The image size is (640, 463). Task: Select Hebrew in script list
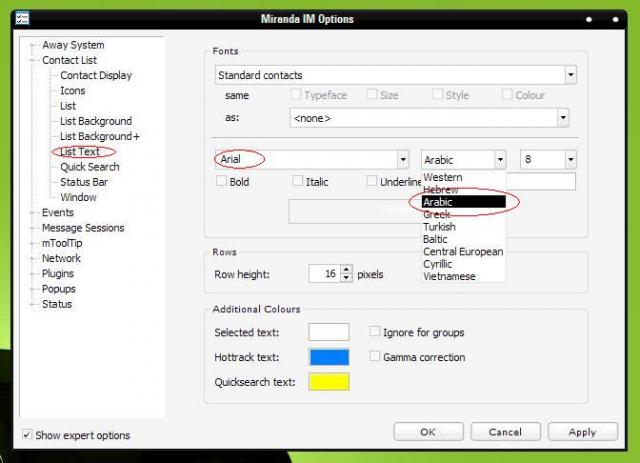tap(441, 189)
